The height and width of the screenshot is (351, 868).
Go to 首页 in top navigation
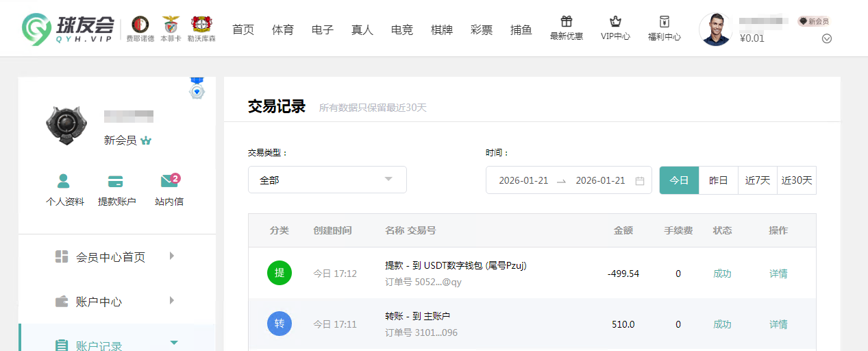[x=243, y=29]
